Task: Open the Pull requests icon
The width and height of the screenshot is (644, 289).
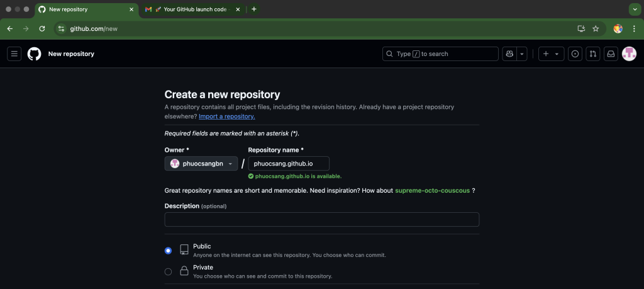Action: pos(592,54)
